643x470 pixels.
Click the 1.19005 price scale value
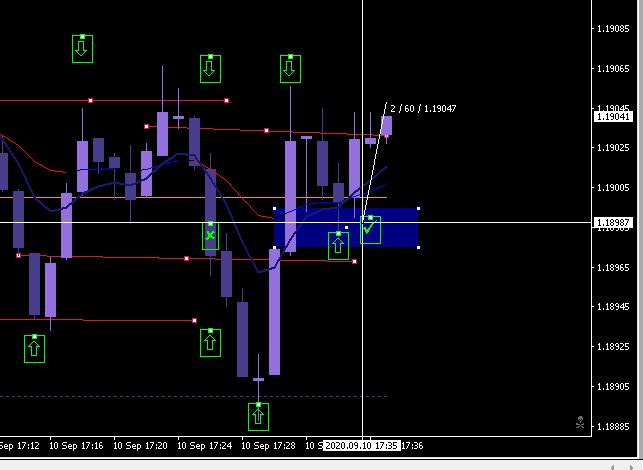click(613, 188)
